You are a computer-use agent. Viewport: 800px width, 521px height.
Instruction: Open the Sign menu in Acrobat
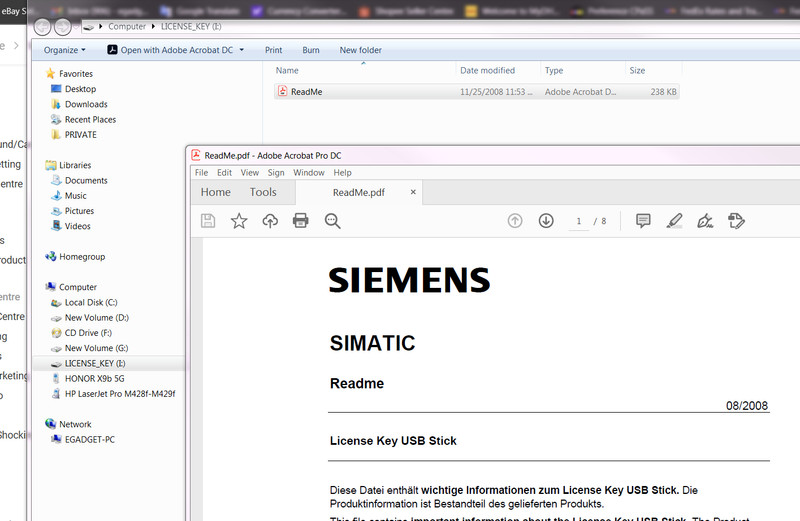pos(276,172)
